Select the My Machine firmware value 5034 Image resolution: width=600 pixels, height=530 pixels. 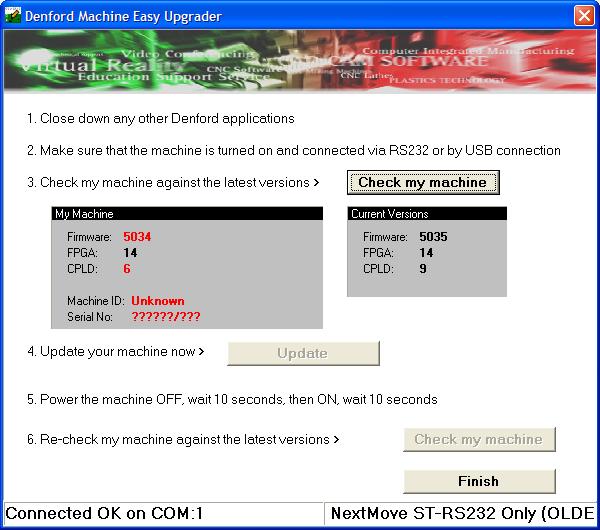137,237
